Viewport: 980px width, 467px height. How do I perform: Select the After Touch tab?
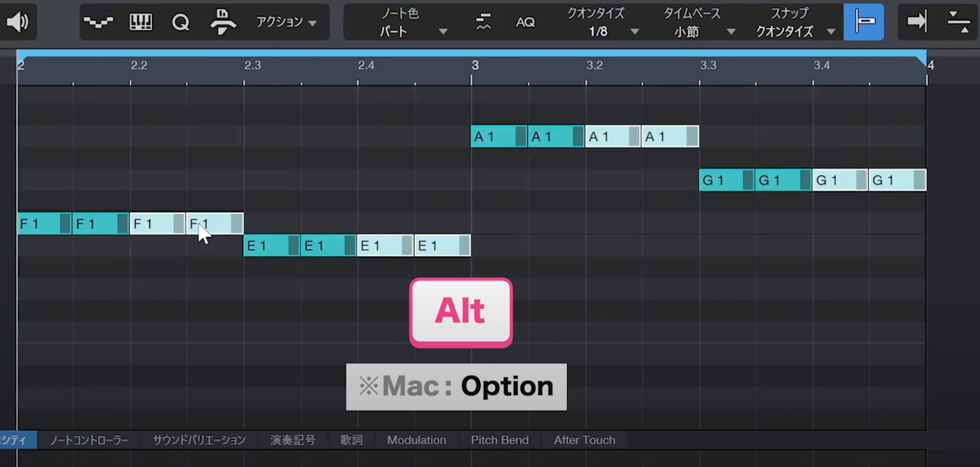[x=584, y=440]
